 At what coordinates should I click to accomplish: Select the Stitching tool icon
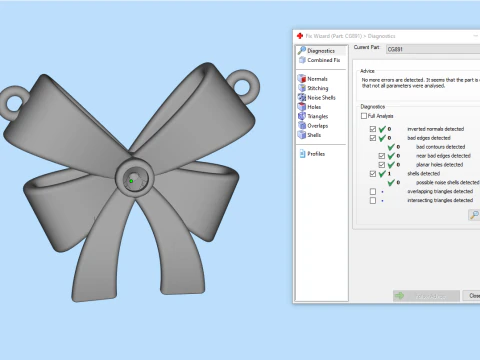point(302,88)
